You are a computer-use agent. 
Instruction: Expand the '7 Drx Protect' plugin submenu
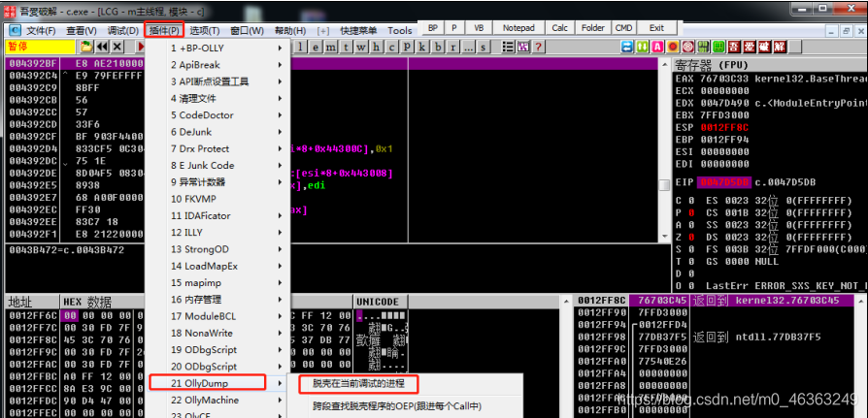pyautogui.click(x=217, y=148)
